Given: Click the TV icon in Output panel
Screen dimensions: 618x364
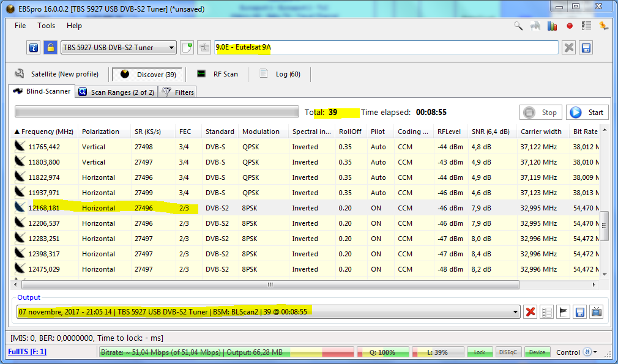Looking at the screenshot, I should point(596,312).
